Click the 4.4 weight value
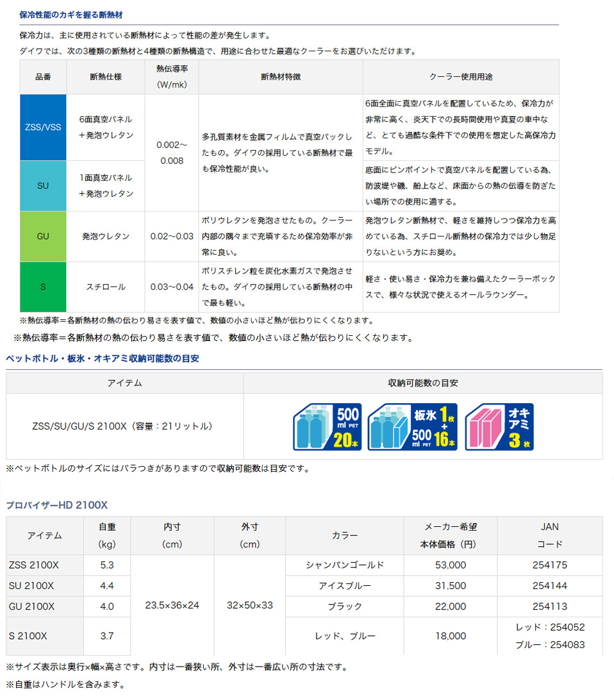614x700 pixels. click(107, 586)
